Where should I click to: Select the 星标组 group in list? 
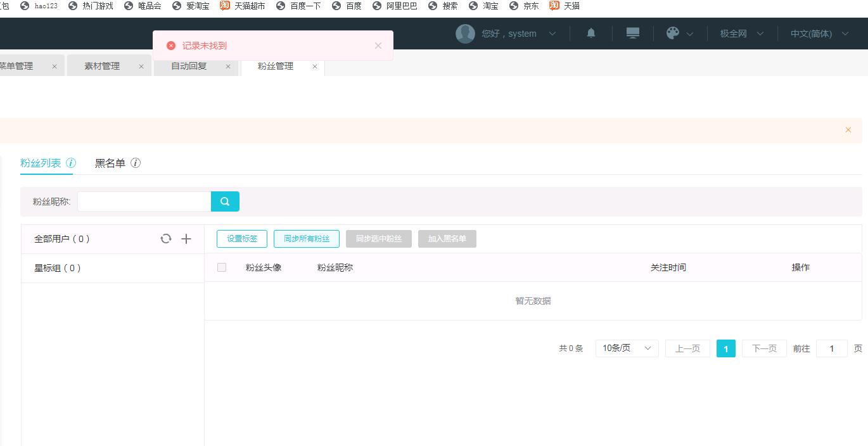point(58,268)
